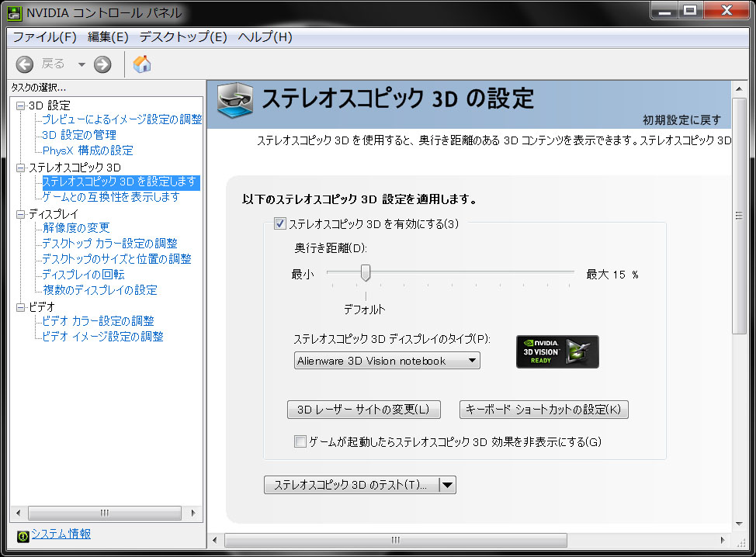The image size is (756, 557).
Task: Click 初期設定に戻す restore defaults link
Action: point(681,120)
